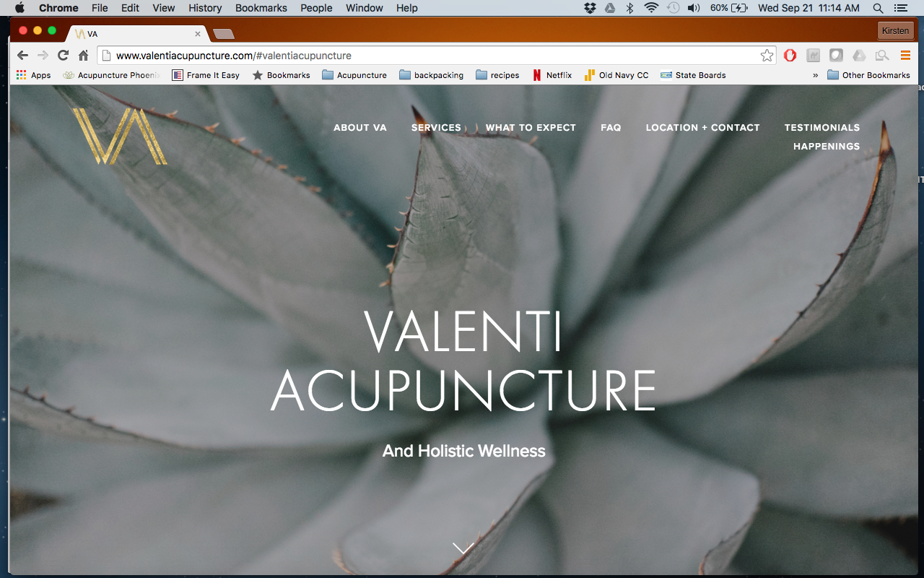
Task: Click the red Opera extension icon
Action: point(790,56)
